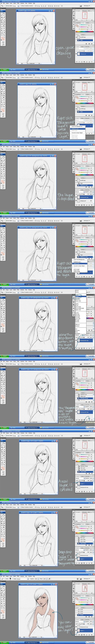
Task: Select 'Background copy' layer row in 'You can now color' screenshot
Action: point(84,627)
